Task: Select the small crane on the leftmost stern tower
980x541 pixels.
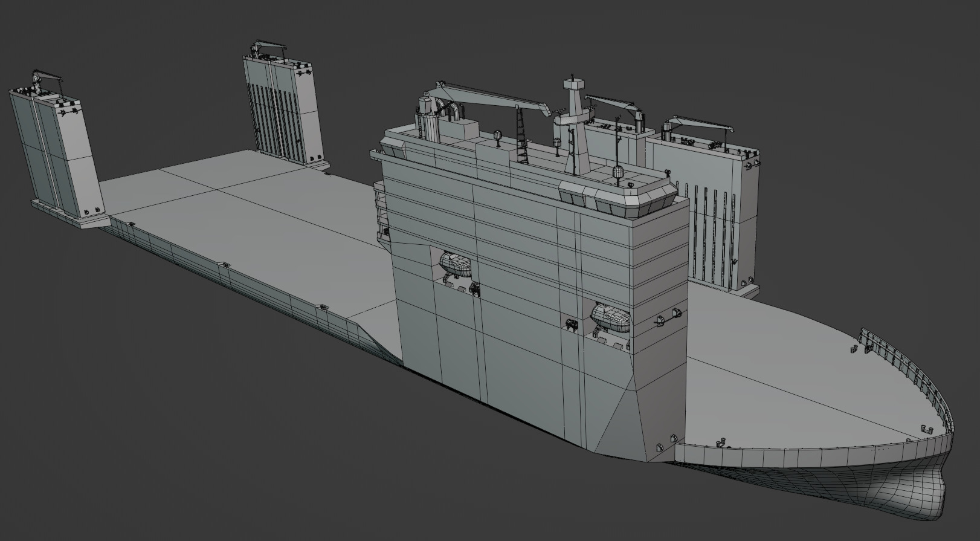Action: pyautogui.click(x=47, y=82)
